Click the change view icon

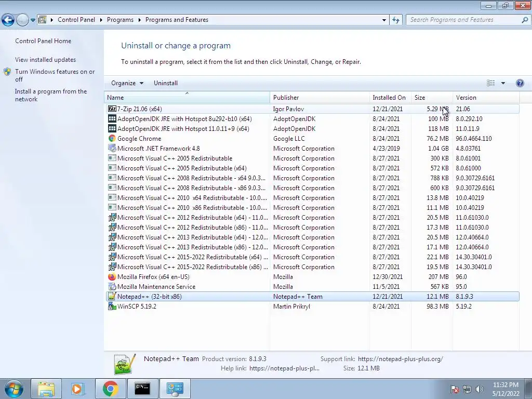(490, 83)
